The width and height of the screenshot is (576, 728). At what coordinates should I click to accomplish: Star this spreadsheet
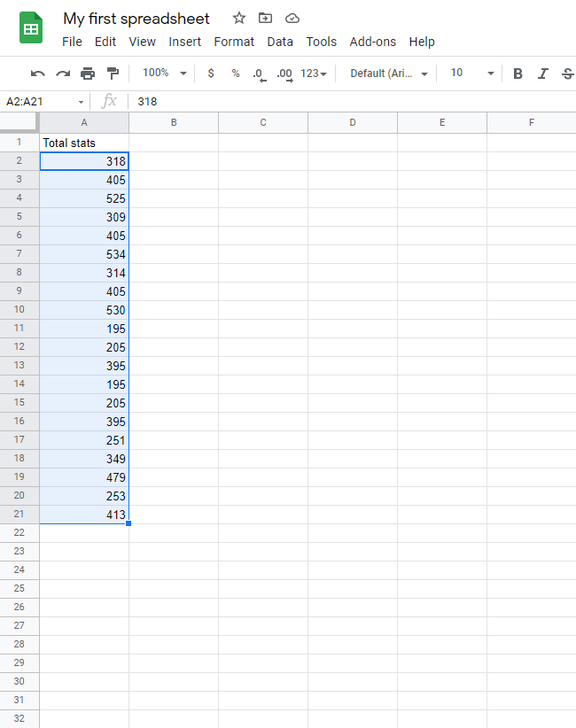click(x=239, y=18)
